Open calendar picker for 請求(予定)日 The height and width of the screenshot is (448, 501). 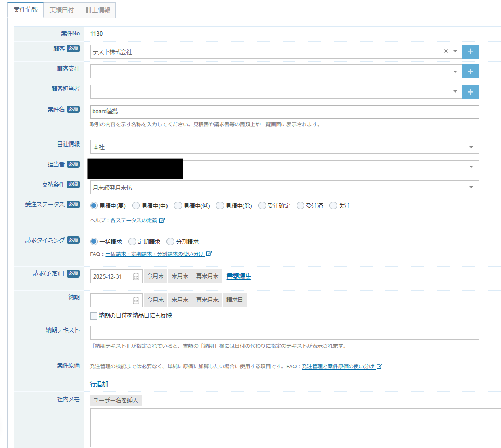coord(136,276)
